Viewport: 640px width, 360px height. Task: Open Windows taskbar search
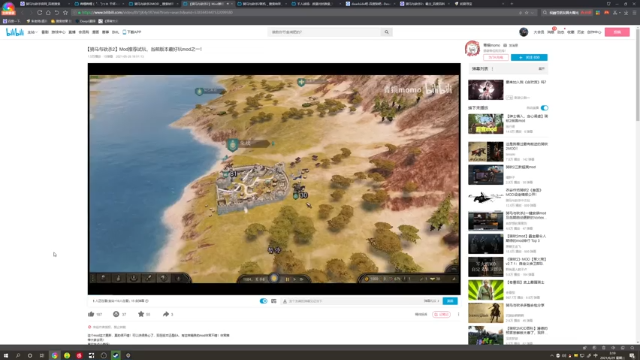(x=18, y=356)
